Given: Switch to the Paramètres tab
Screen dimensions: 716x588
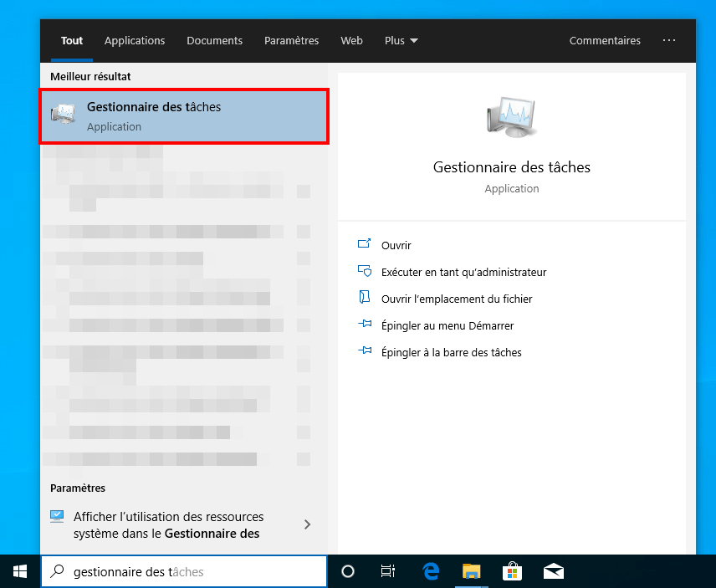Looking at the screenshot, I should click(291, 41).
